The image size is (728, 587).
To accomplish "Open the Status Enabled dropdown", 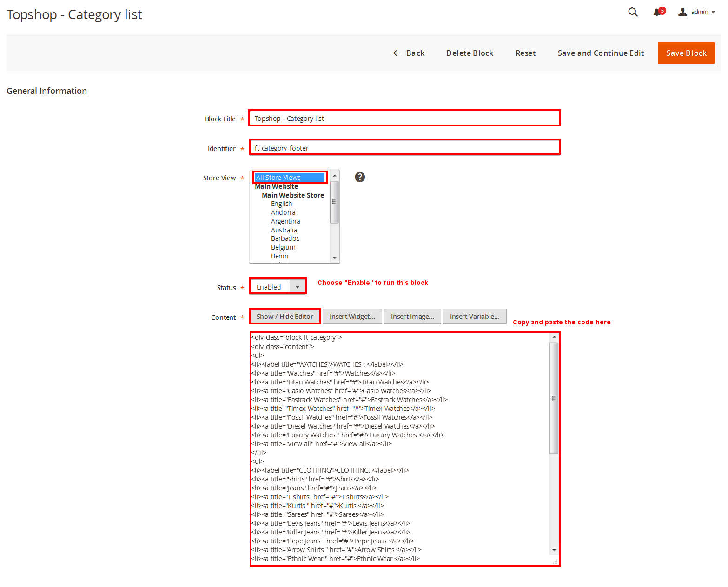I will [x=278, y=287].
